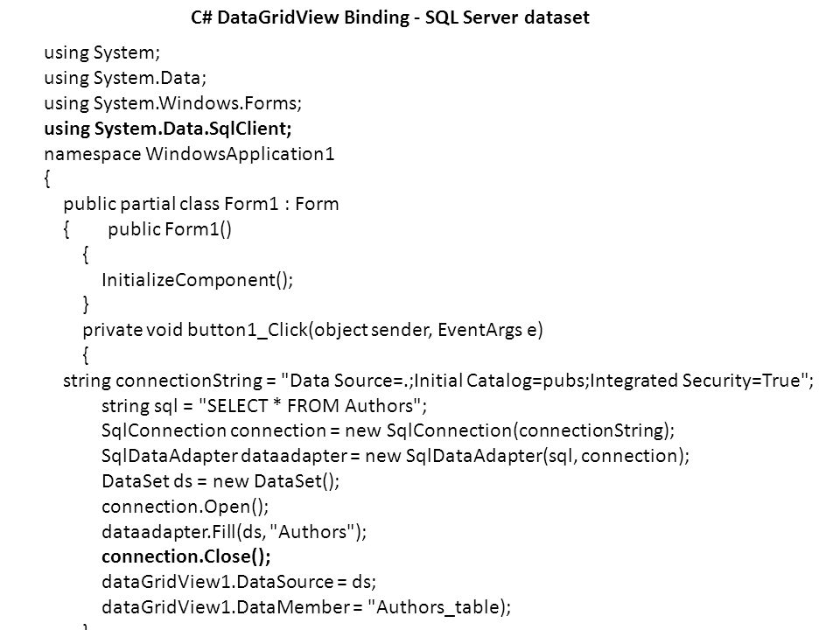This screenshot has height=630, width=840.
Task: Click the 'string connectionString' declaration line
Action: click(x=438, y=381)
